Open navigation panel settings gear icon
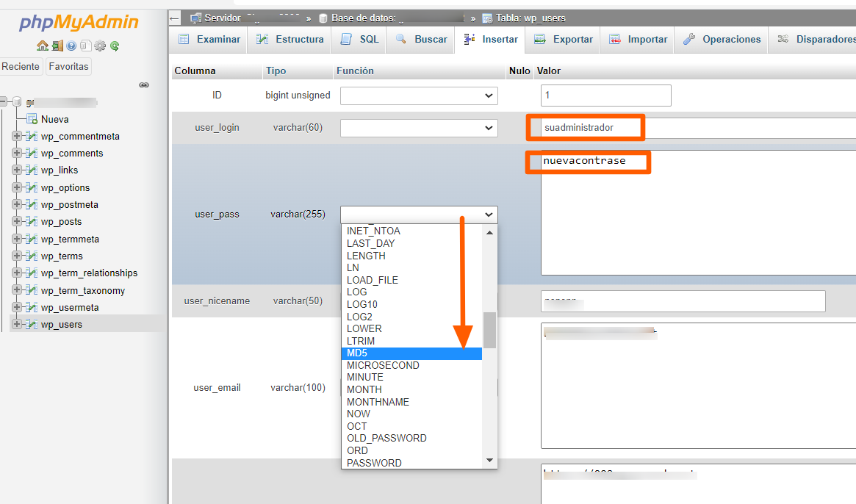856x504 pixels. (x=100, y=46)
